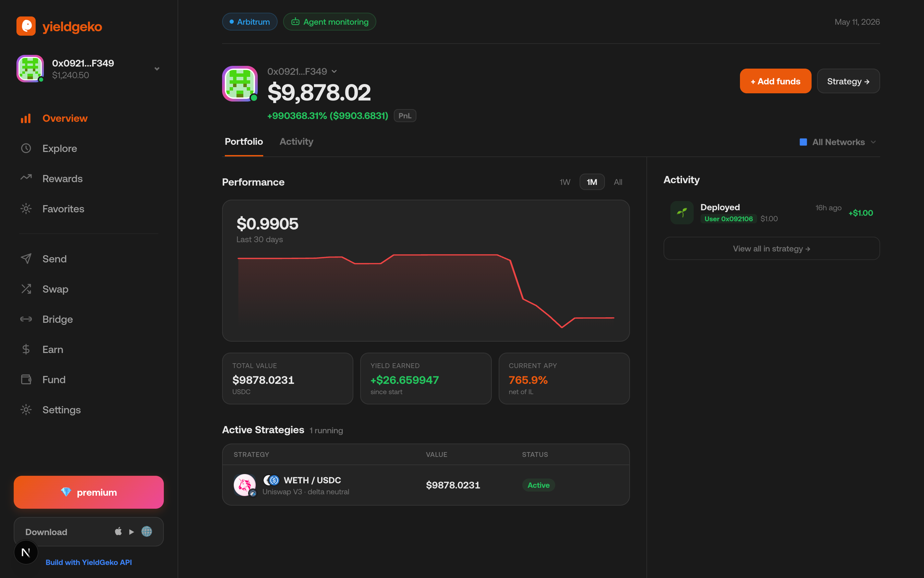Open the Build with YieldGeko API link
This screenshot has width=924, height=578.
click(x=88, y=562)
